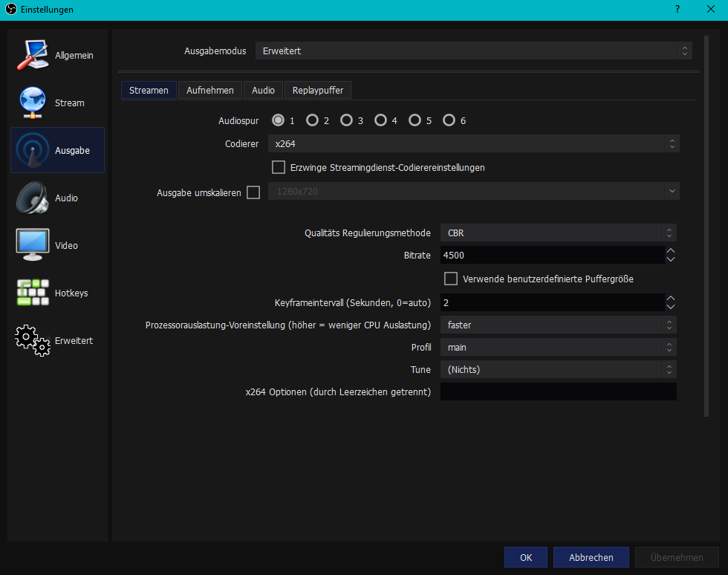The height and width of the screenshot is (575, 728).
Task: Decrease Bitrate with down arrow
Action: (670, 259)
